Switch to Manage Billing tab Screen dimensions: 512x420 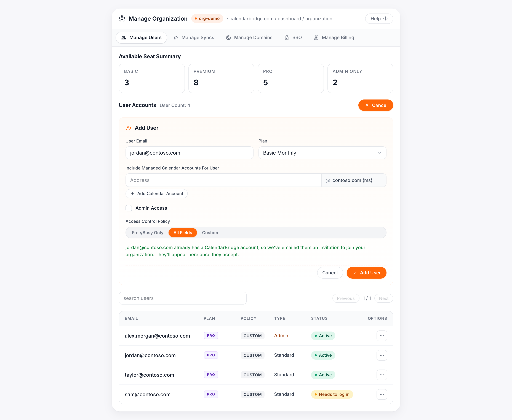334,38
